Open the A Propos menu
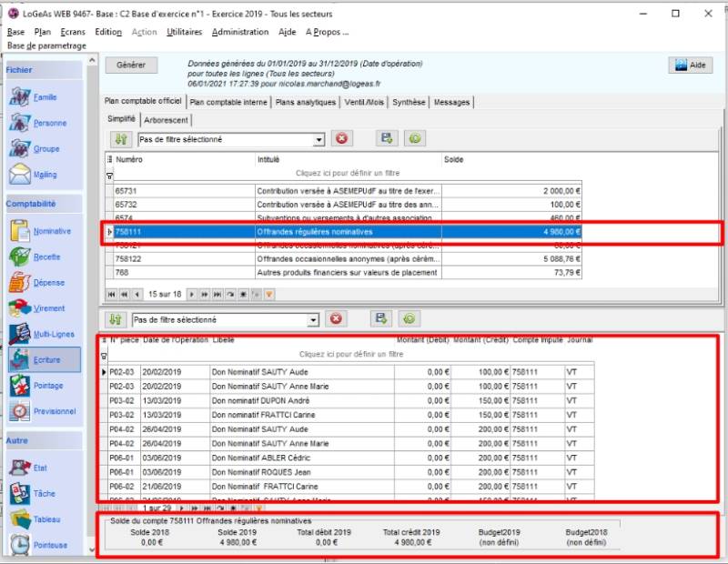The image size is (728, 564). click(327, 32)
